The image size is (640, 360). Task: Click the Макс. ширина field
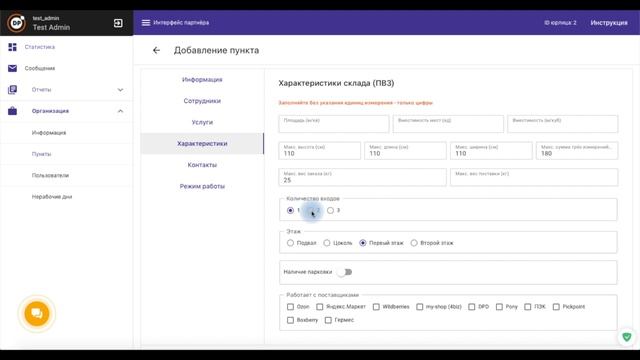pyautogui.click(x=491, y=151)
